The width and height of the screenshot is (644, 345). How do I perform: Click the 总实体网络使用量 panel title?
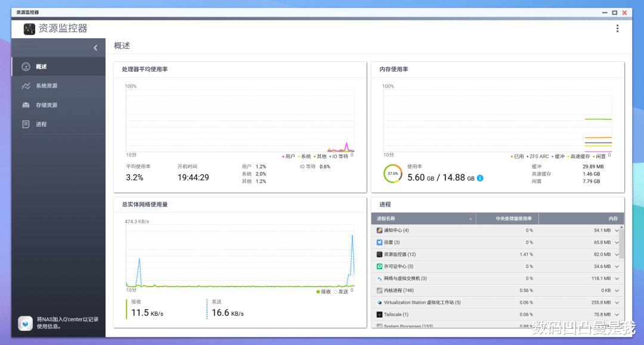click(144, 204)
